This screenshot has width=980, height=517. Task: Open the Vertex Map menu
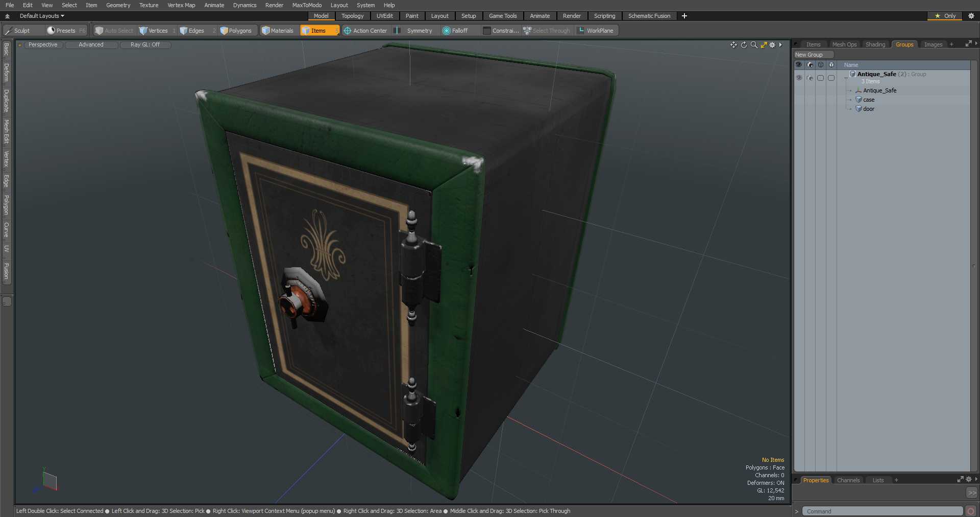tap(181, 5)
